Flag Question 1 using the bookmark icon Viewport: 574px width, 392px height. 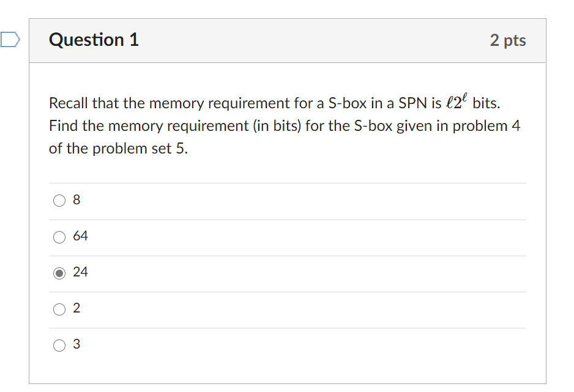point(10,40)
